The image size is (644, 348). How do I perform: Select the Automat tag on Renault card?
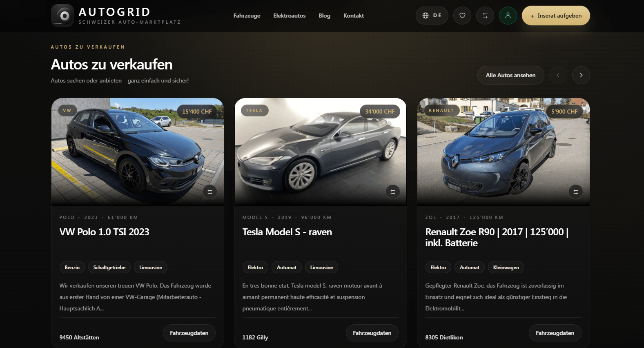point(470,268)
